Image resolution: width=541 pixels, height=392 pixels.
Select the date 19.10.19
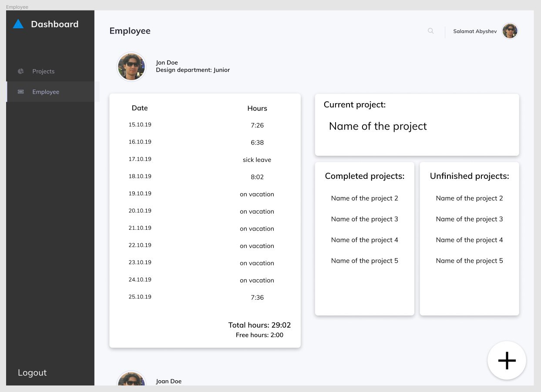coord(140,194)
